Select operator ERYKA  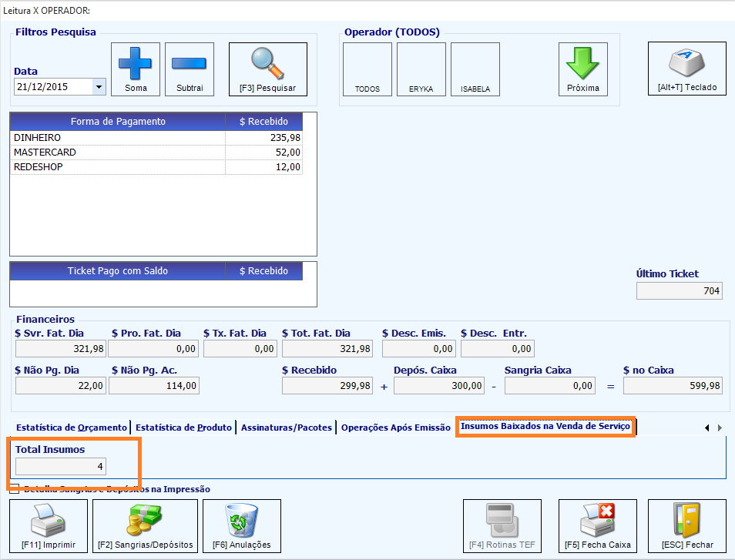tap(421, 69)
